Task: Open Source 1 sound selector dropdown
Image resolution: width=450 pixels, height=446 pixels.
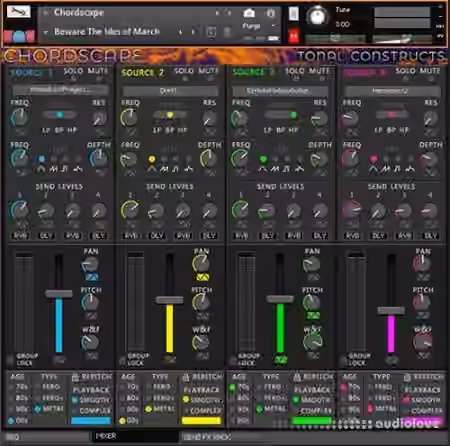Action: [x=60, y=90]
